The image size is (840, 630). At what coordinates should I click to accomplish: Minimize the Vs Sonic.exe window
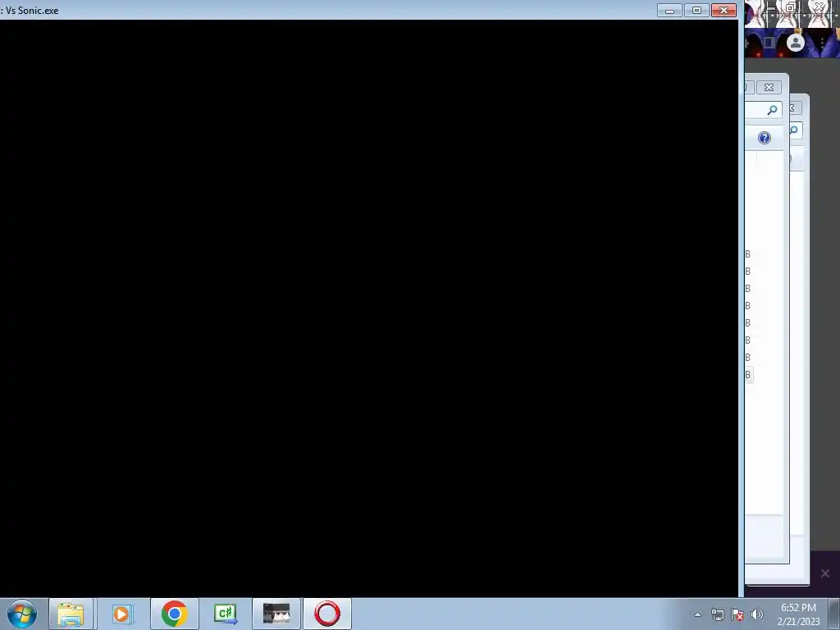coord(669,11)
